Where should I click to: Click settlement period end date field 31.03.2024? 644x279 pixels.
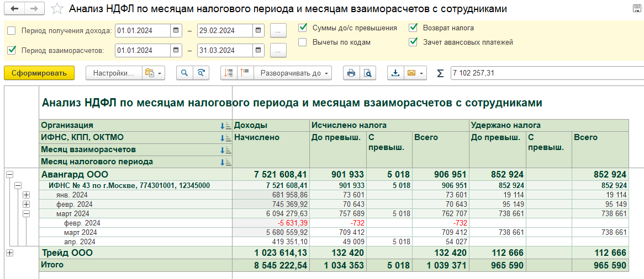[225, 51]
